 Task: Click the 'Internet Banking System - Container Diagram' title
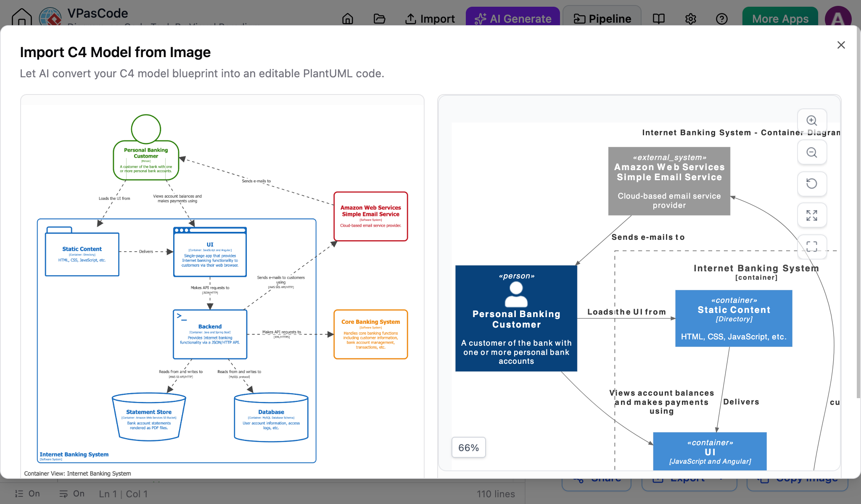(x=741, y=133)
